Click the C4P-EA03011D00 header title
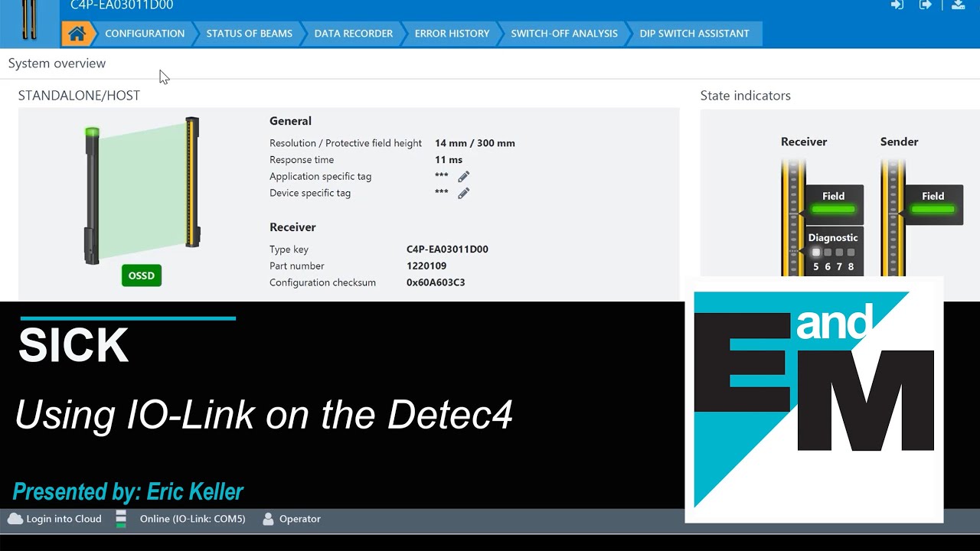The image size is (980, 551). point(122,5)
